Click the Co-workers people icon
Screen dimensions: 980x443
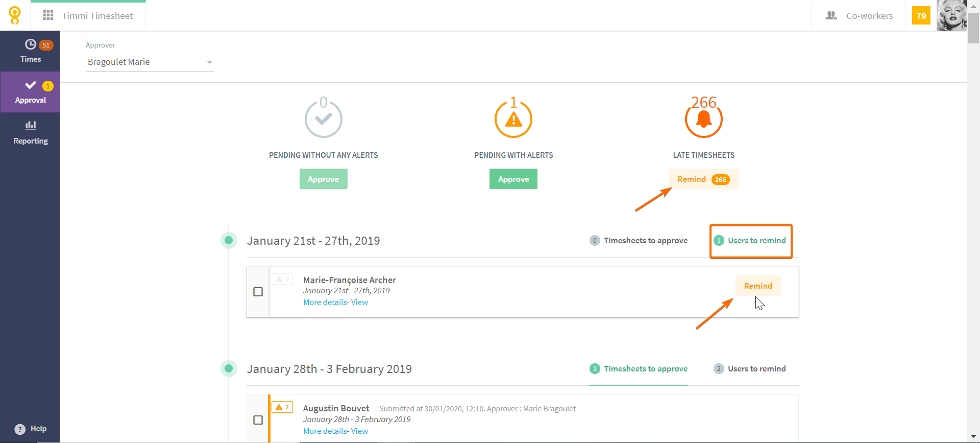831,15
